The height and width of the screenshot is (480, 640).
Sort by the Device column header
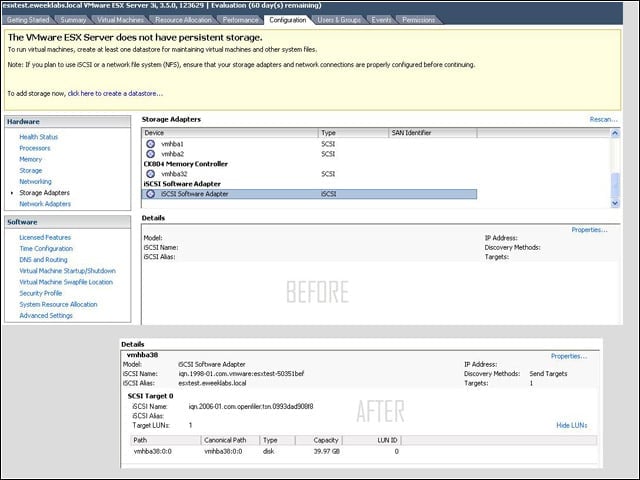(230, 133)
